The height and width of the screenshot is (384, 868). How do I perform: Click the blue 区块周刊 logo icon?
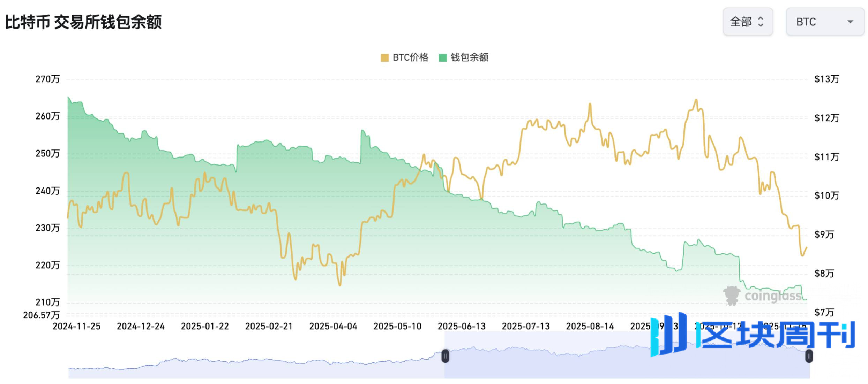[668, 335]
